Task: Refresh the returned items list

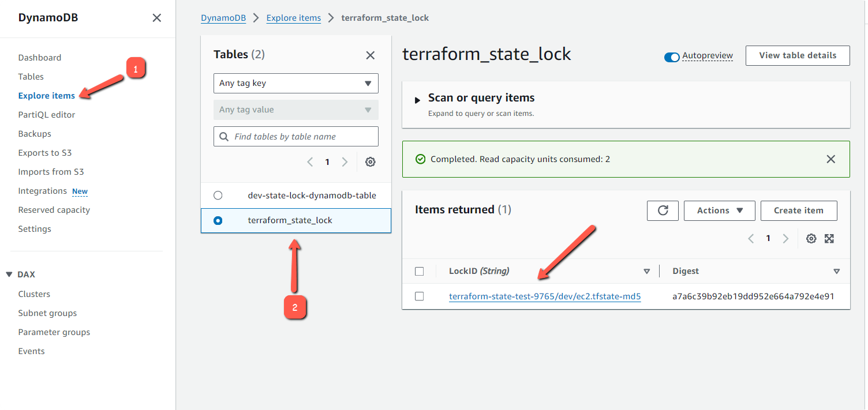Action: [662, 210]
